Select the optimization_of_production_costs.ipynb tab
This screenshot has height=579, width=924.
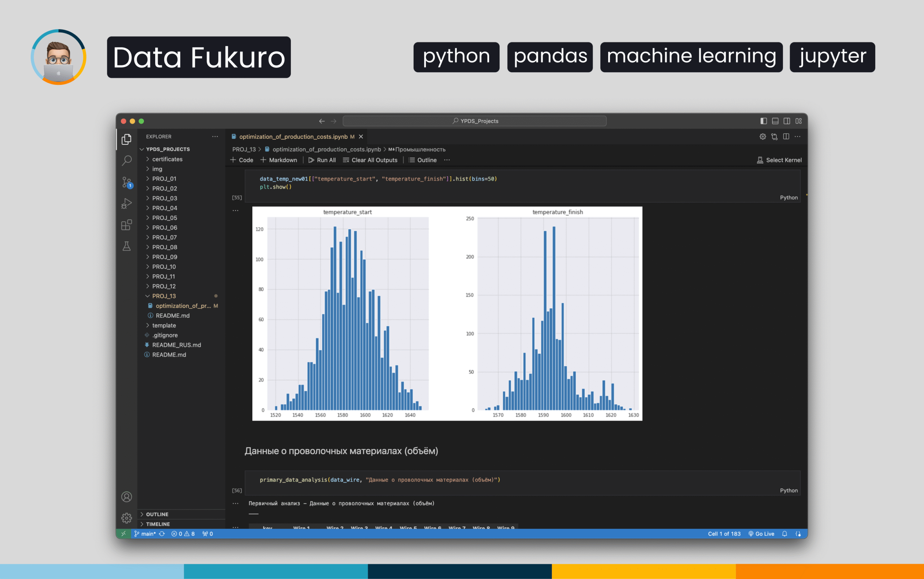(293, 137)
